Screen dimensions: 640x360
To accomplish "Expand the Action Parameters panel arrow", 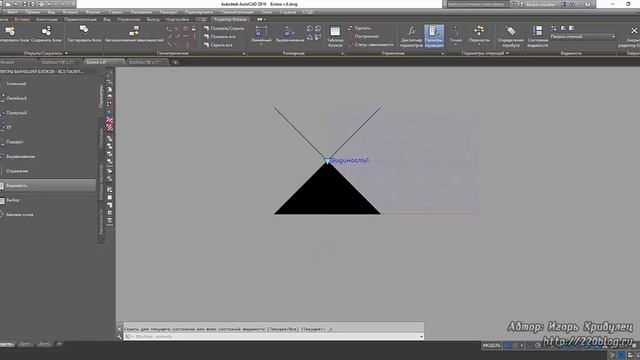I will [507, 53].
